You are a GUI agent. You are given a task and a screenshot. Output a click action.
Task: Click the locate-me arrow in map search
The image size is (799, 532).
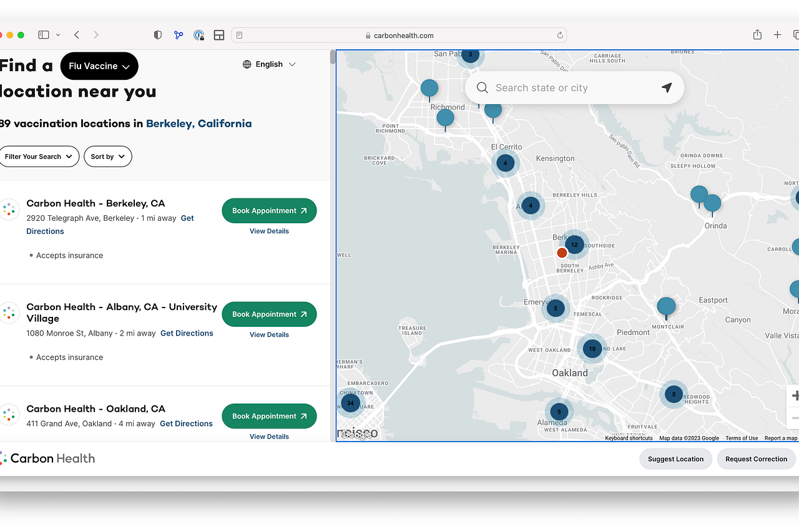point(667,87)
